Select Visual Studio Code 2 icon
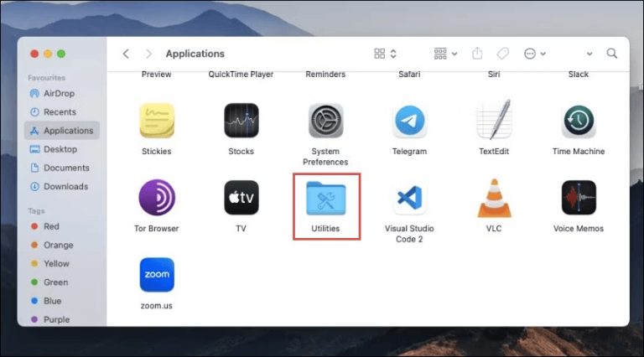This screenshot has width=644, height=357. pos(409,198)
